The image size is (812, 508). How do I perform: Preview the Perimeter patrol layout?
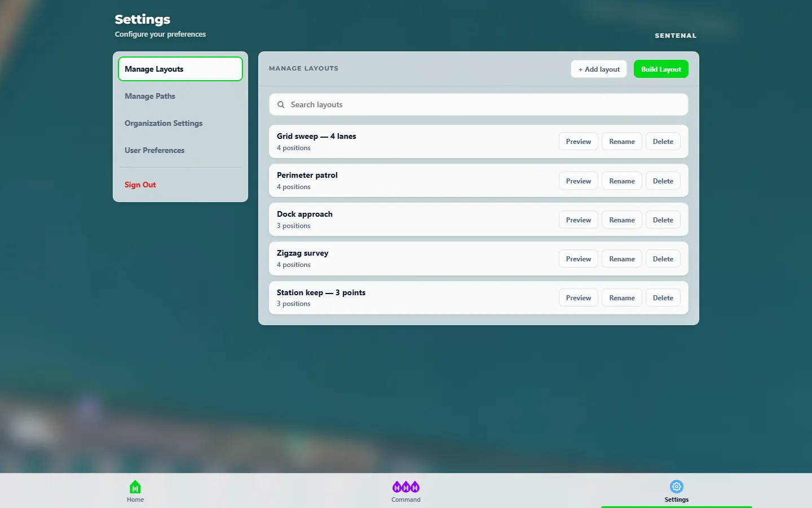click(579, 181)
